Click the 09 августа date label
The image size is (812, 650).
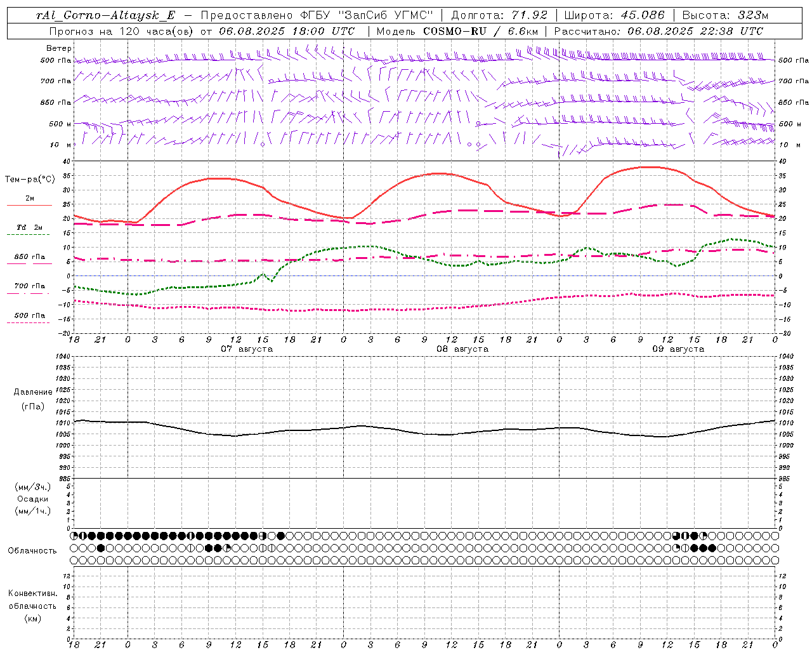pos(678,349)
